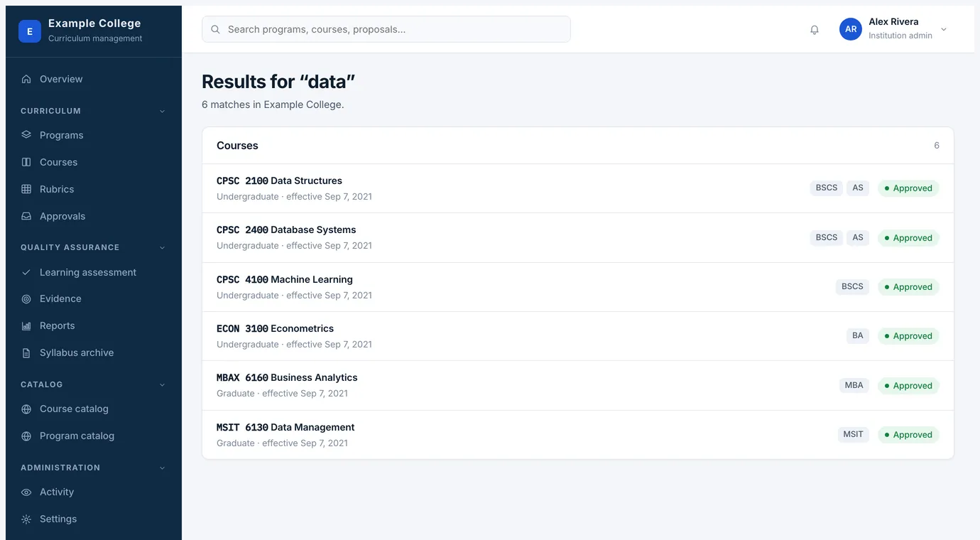Click the Rubrics grid icon
Viewport: 980px width, 540px height.
pyautogui.click(x=26, y=189)
